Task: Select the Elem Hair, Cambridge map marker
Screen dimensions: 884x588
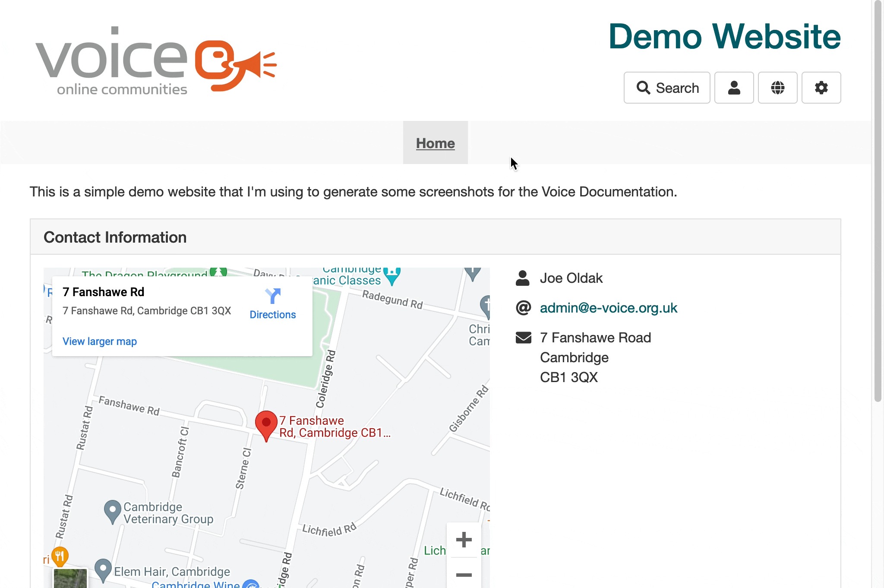Action: click(103, 569)
